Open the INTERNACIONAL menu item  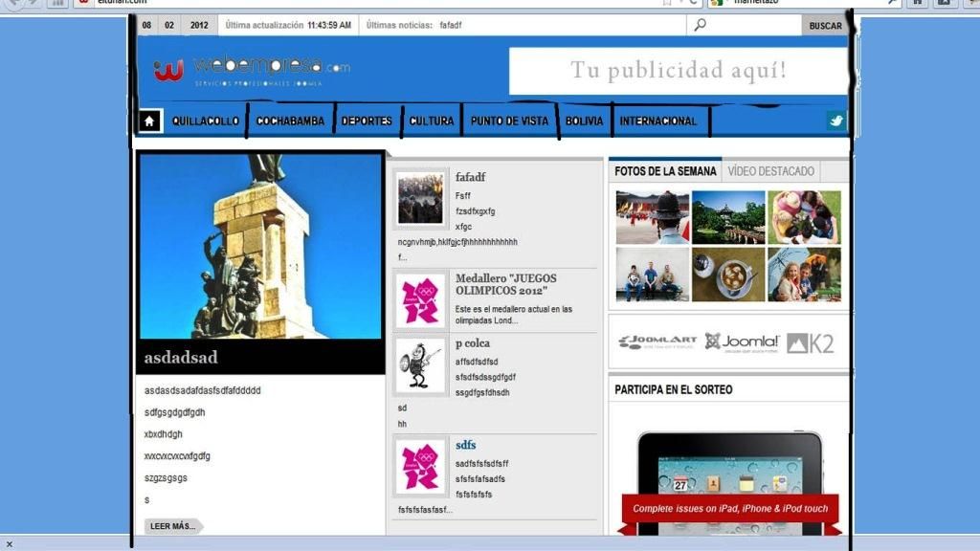[x=658, y=121]
